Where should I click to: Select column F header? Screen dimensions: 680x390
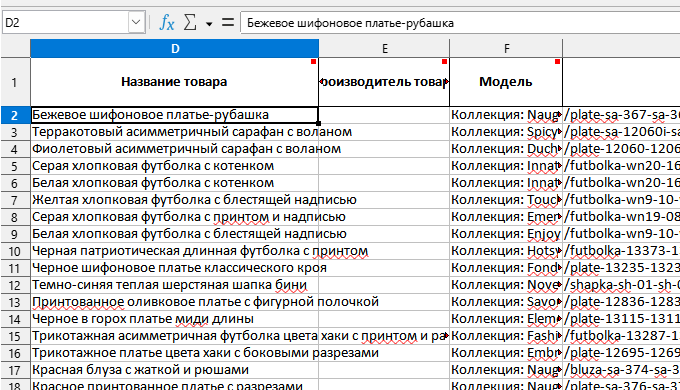[506, 49]
